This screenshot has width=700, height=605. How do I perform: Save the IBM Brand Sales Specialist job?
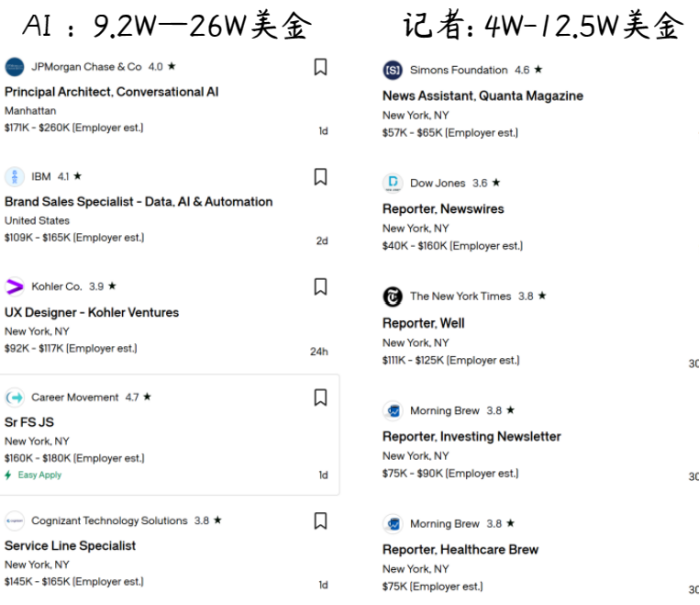[x=320, y=177]
